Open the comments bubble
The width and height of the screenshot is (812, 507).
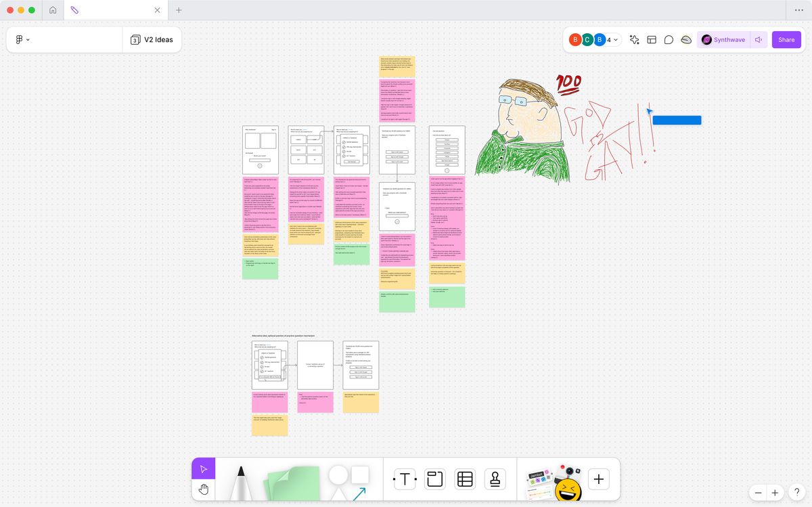[x=669, y=40]
